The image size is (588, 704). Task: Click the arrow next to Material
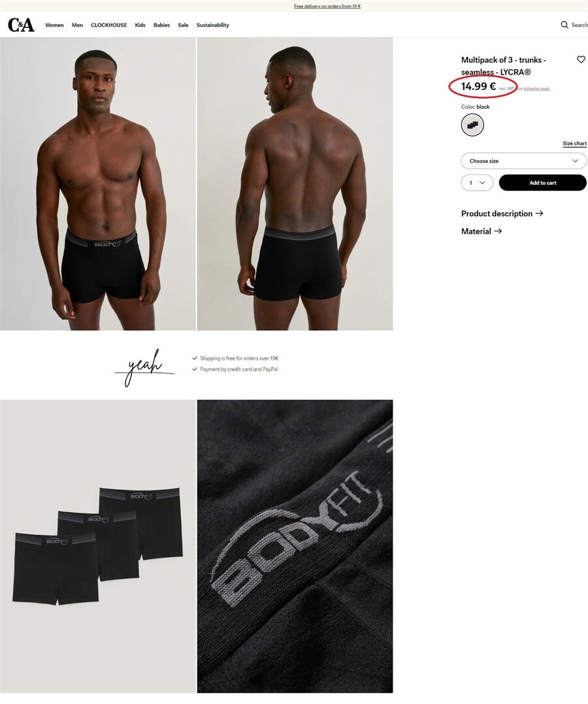click(498, 231)
